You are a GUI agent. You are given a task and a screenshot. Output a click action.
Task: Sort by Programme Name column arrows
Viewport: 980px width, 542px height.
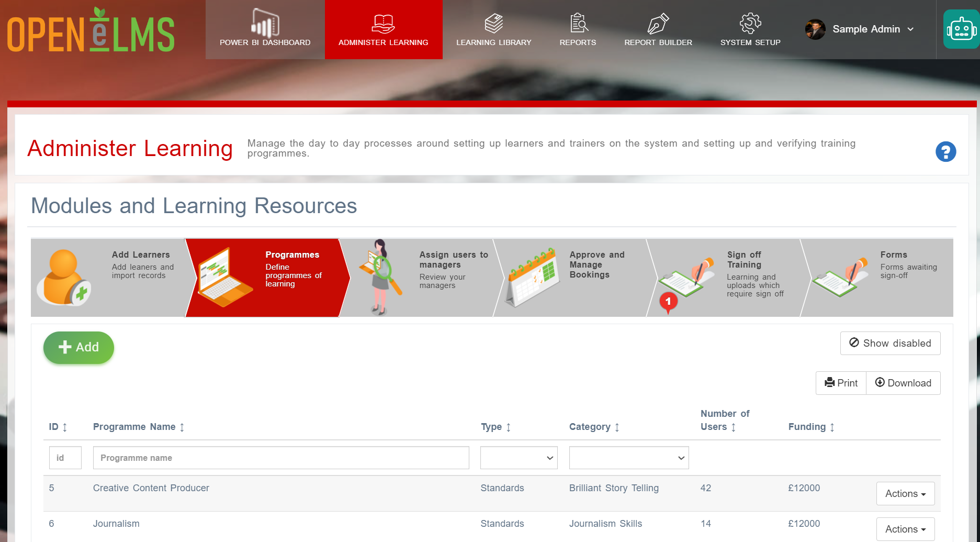[x=182, y=427]
